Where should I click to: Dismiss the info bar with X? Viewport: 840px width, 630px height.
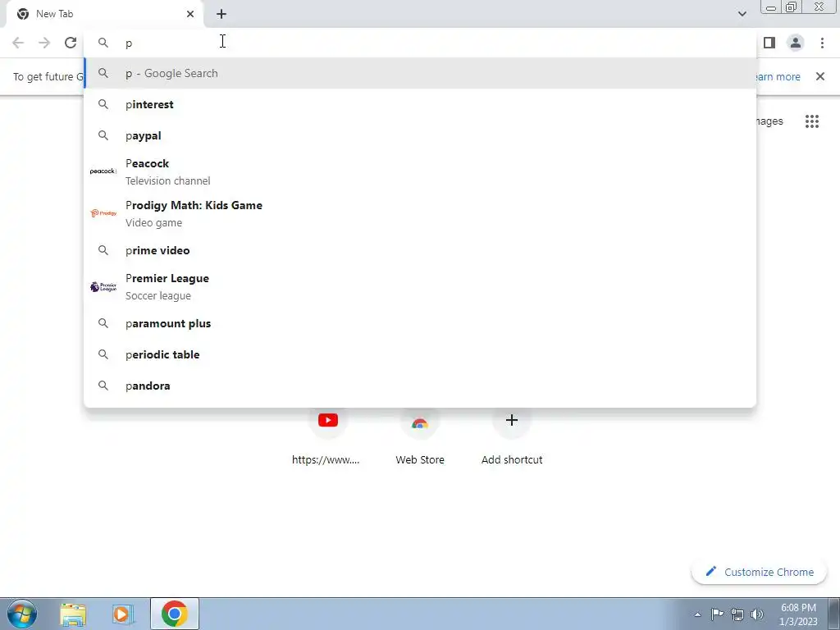pyautogui.click(x=820, y=76)
